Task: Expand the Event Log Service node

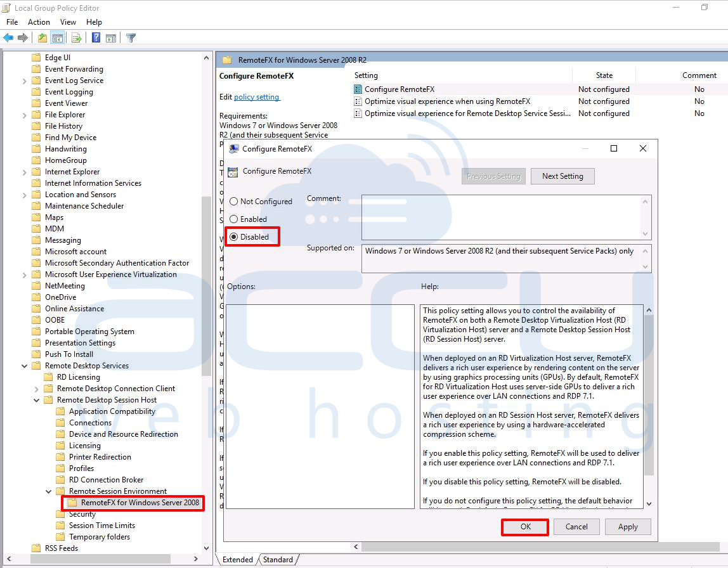Action: click(25, 81)
